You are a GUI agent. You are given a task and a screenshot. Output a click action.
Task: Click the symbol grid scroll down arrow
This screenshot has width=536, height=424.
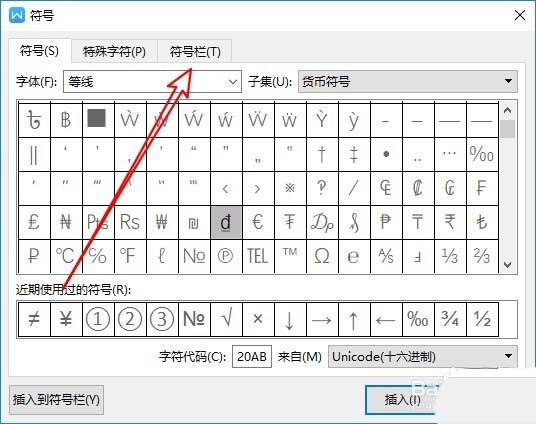507,265
